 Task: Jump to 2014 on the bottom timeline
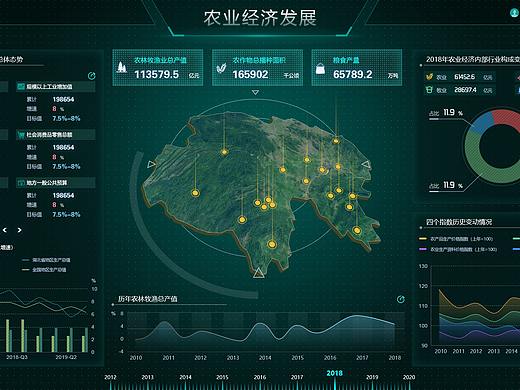point(185,377)
